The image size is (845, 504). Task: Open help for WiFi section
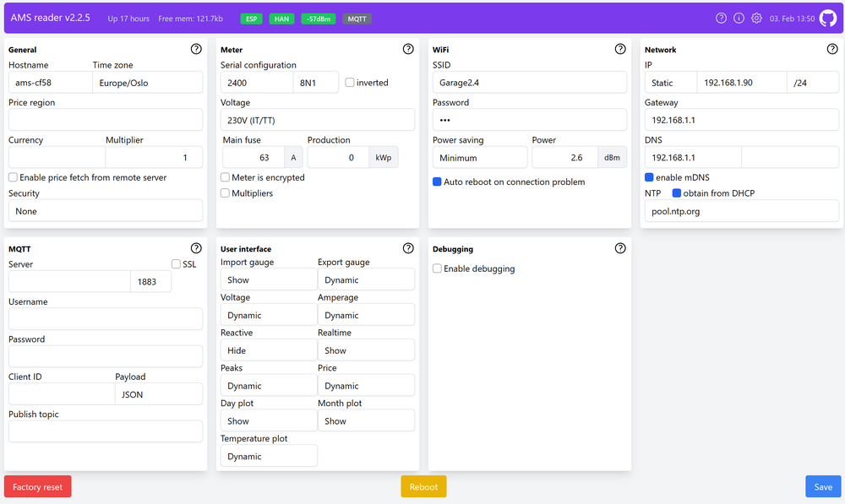[620, 49]
